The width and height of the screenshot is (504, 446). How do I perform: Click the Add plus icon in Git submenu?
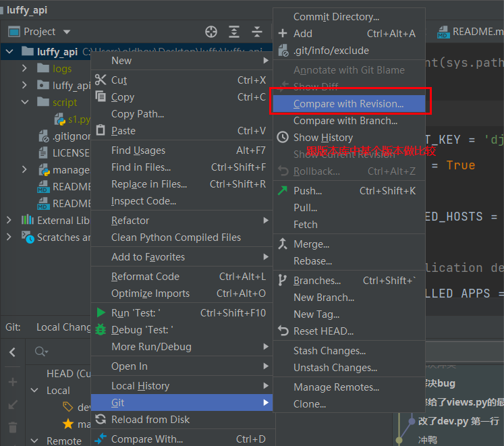pos(283,34)
